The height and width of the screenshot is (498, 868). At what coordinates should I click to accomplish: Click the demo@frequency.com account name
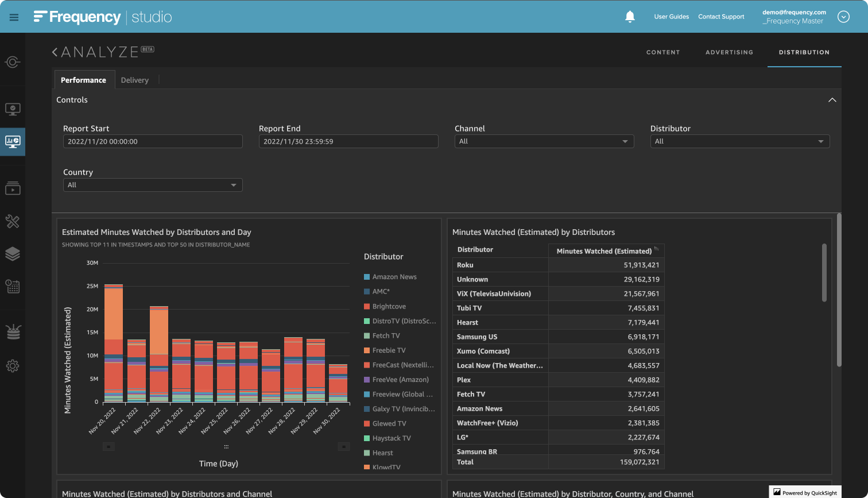point(794,12)
